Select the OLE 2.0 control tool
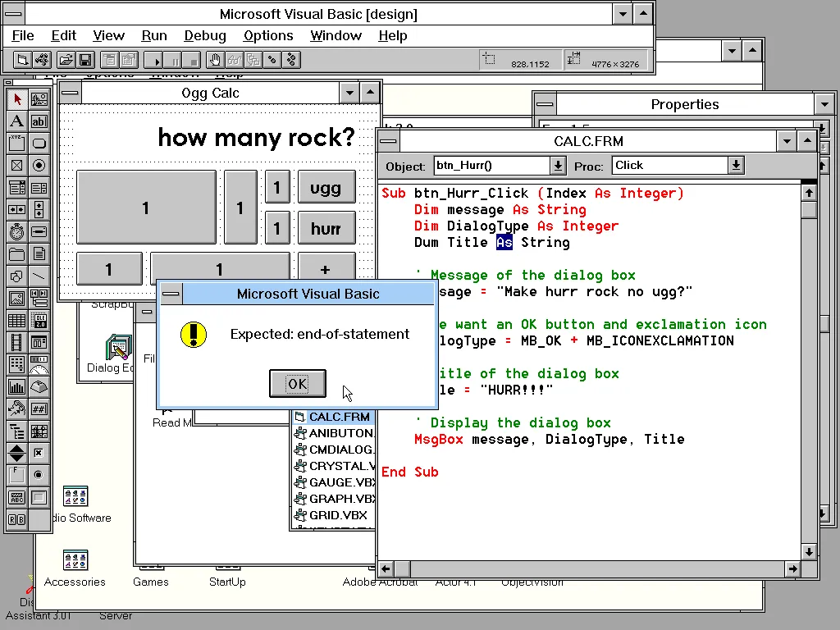Viewport: 840px width, 630px height. click(x=39, y=321)
